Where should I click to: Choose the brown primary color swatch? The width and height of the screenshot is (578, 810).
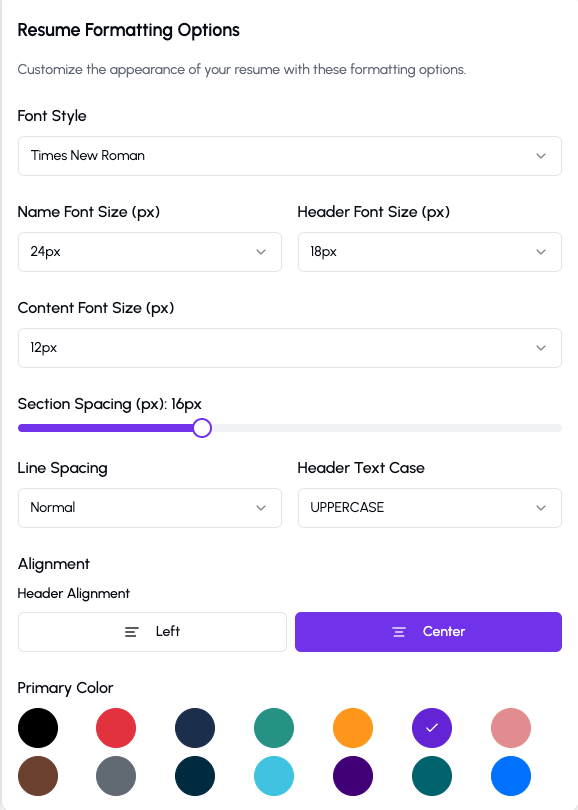[x=38, y=776]
